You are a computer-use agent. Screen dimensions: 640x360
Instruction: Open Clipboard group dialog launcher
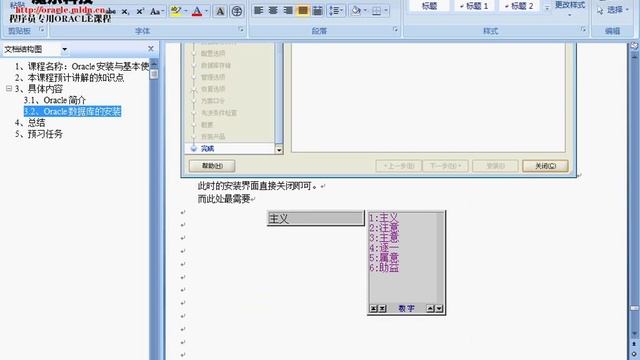pyautogui.click(x=42, y=30)
